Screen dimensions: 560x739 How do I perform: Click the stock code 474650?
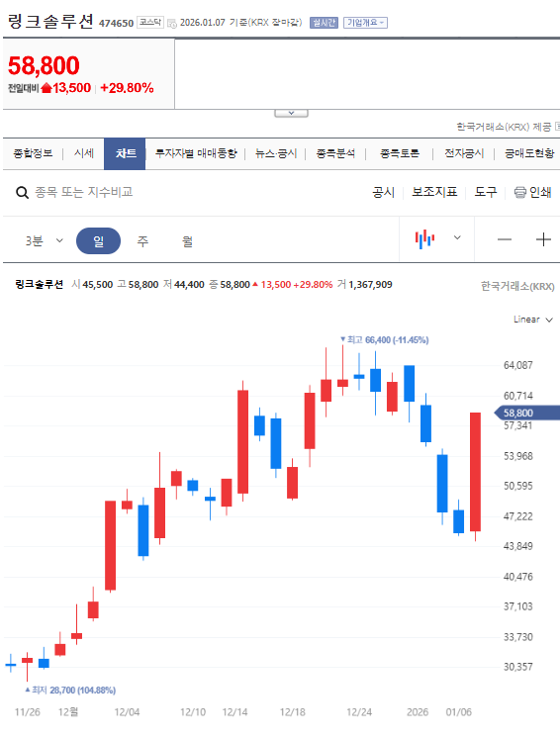(116, 23)
